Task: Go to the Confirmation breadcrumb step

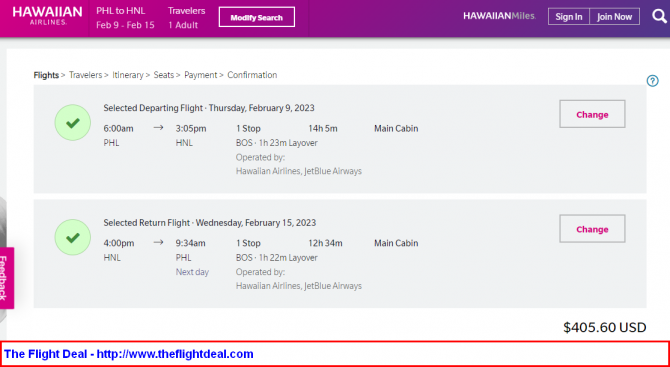Action: (x=252, y=75)
